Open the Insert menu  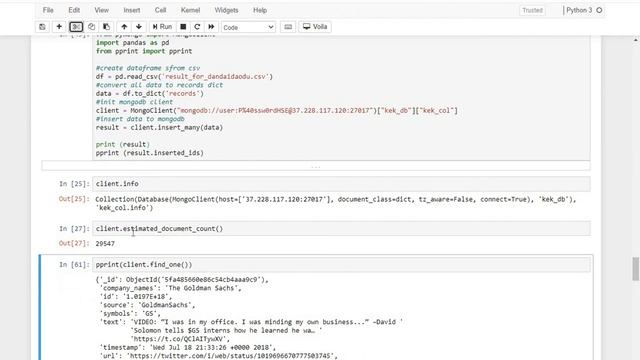132,10
